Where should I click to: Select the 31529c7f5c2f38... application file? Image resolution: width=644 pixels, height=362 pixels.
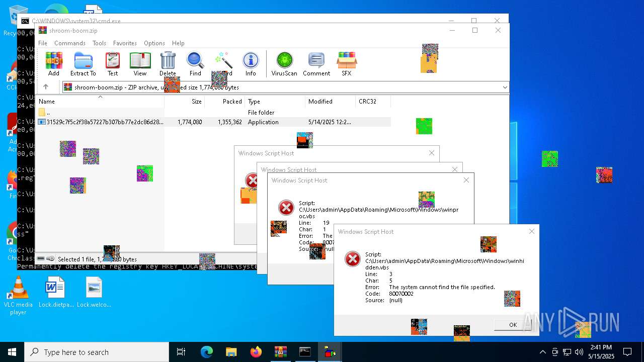tap(213, 122)
